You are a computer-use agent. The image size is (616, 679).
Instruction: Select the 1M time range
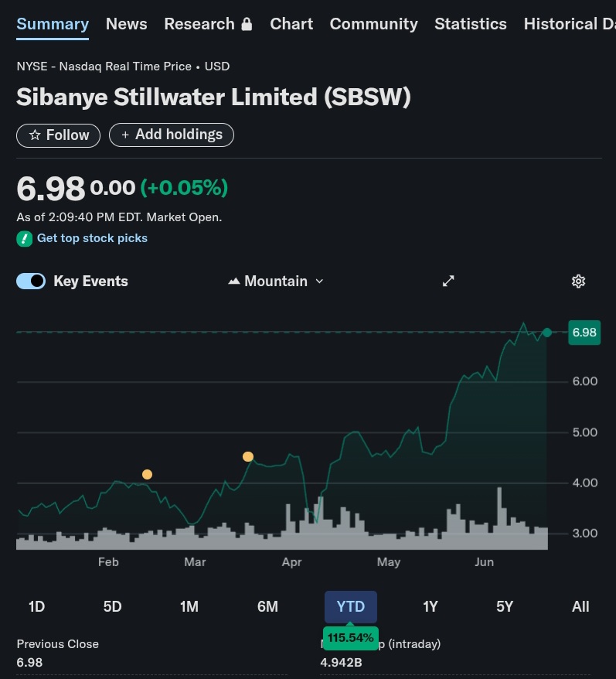point(189,606)
